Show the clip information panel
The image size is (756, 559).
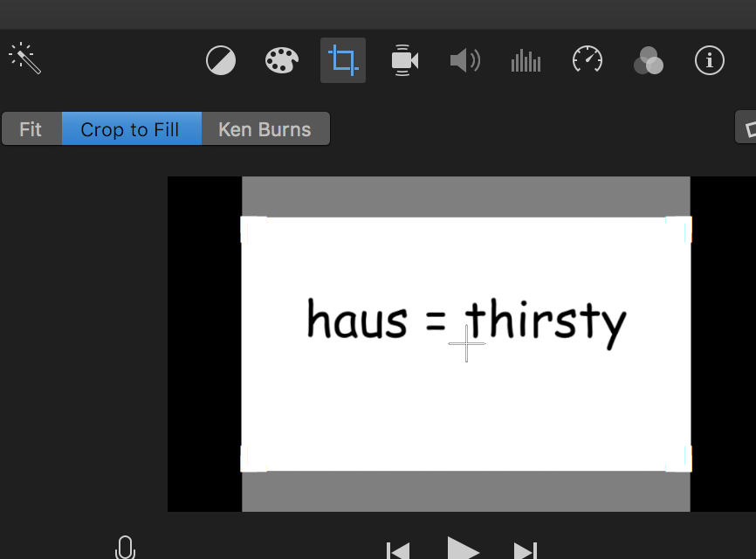click(709, 60)
